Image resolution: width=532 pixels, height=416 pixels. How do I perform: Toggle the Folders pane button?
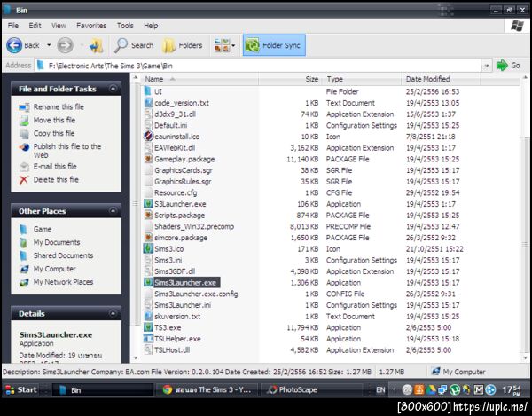click(182, 45)
